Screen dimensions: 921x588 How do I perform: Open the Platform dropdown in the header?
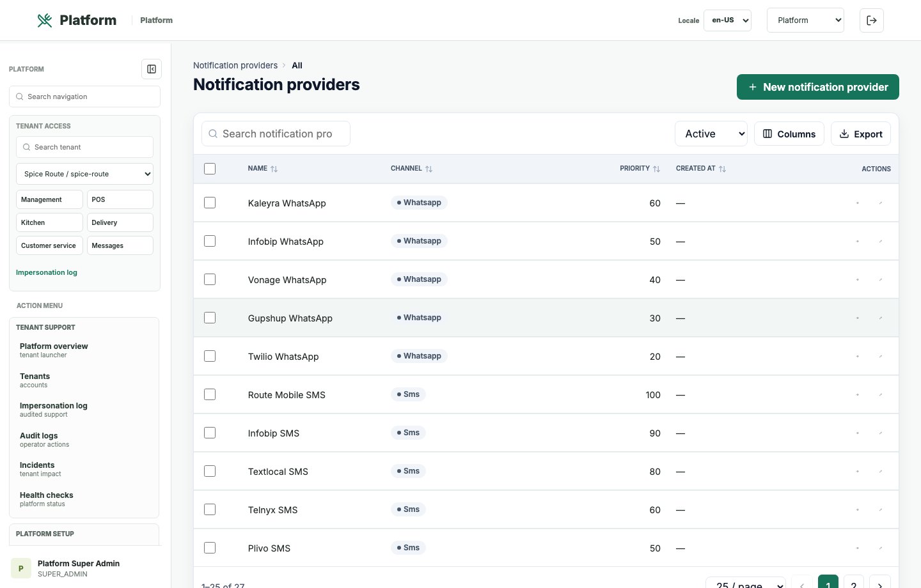click(x=805, y=20)
